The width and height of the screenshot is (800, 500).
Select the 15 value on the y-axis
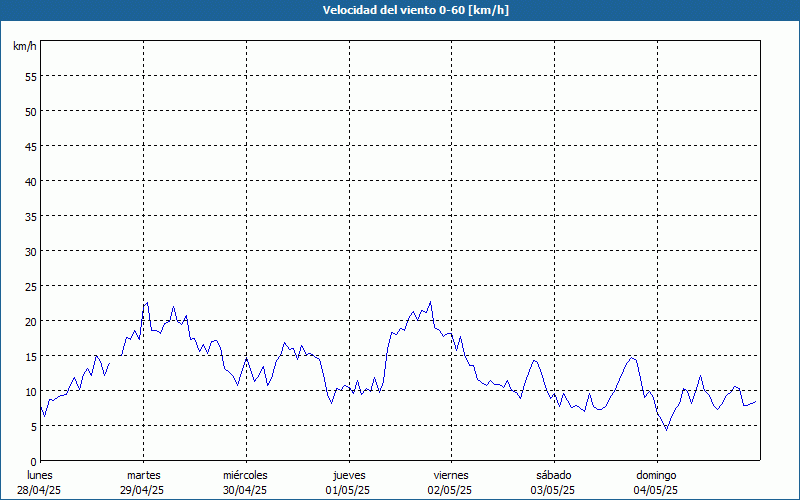point(31,356)
